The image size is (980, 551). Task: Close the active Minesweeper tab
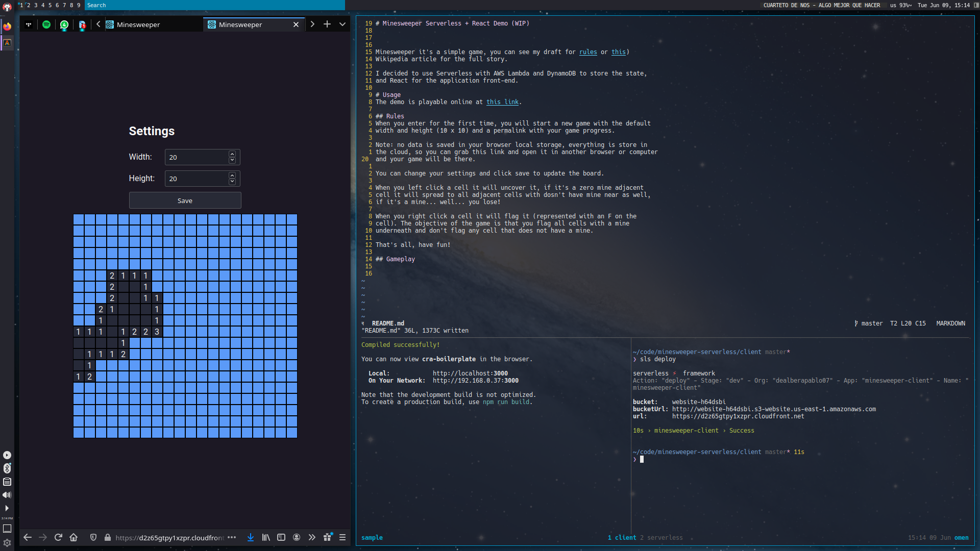296,24
